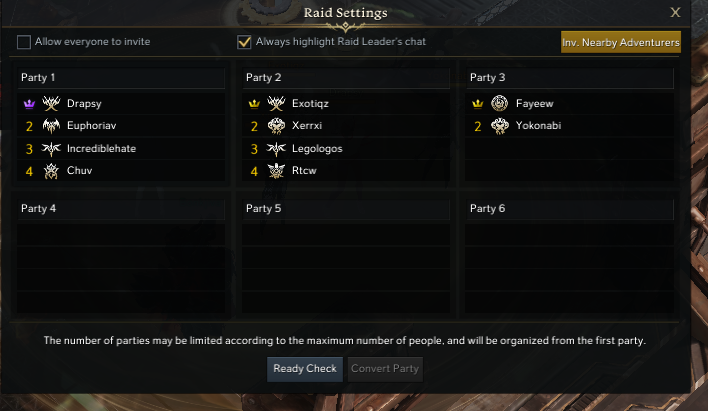Click Xerrxi's class icon

[276, 126]
